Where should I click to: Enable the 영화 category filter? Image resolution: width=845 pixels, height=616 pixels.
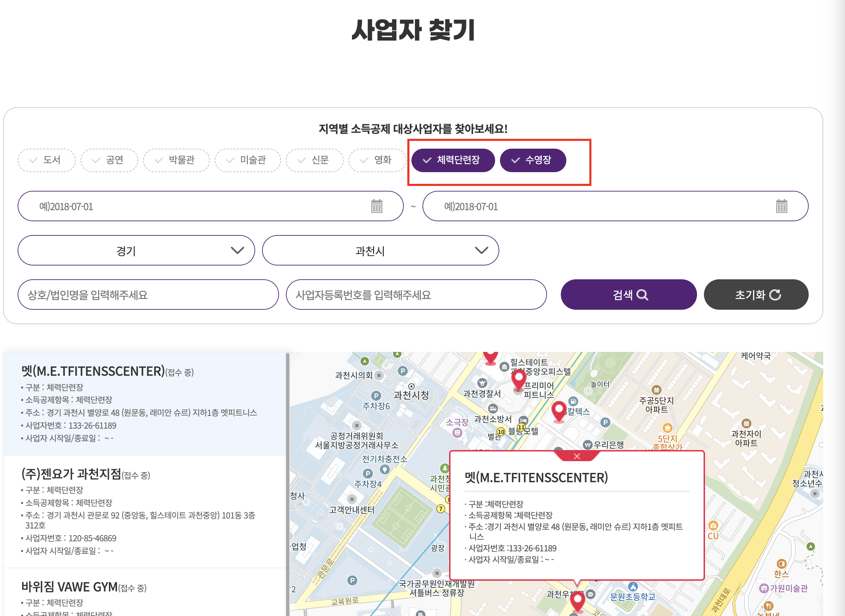click(377, 160)
